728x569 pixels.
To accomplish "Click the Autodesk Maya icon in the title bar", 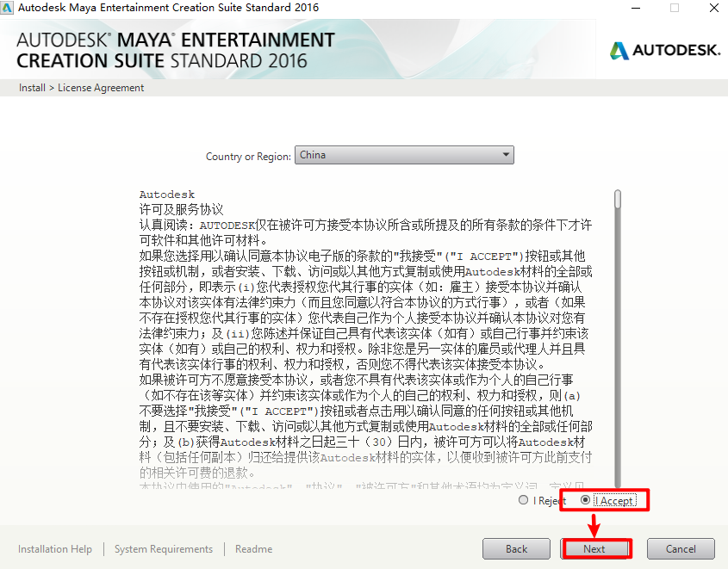I will (7, 8).
